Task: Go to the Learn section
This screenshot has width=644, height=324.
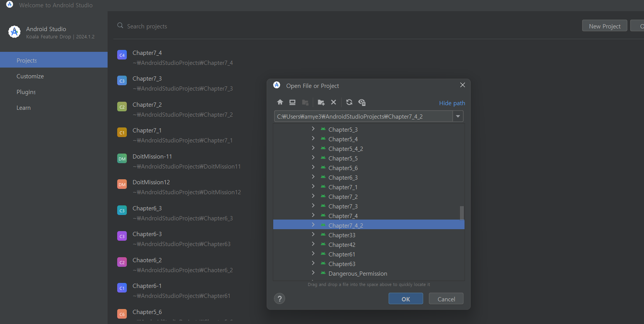Action: 54,107
